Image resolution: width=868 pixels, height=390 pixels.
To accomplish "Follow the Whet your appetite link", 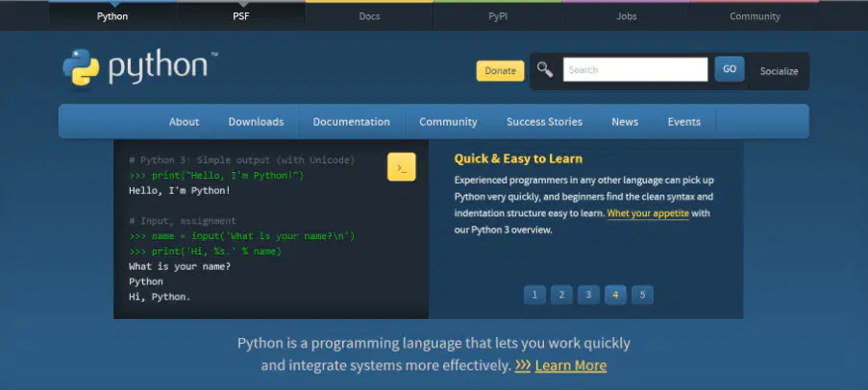I will point(648,213).
